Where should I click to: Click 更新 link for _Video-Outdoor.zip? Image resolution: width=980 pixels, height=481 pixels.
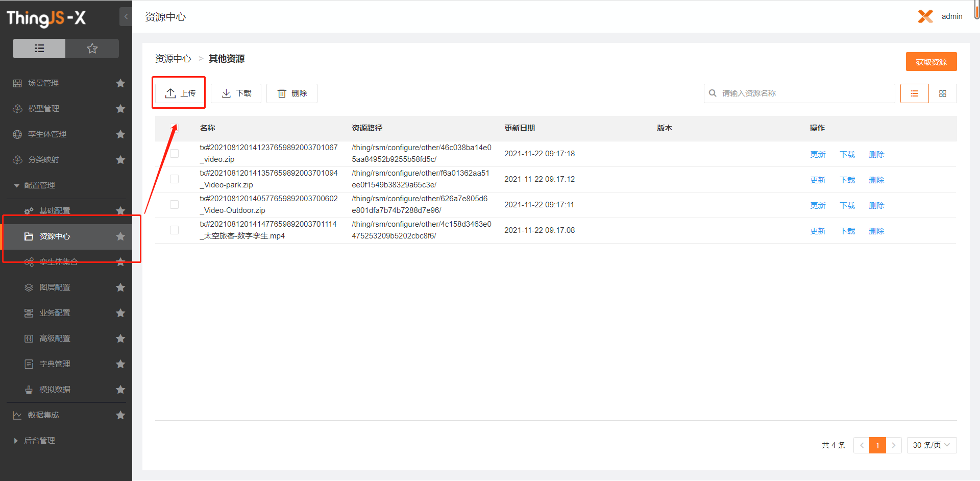[818, 205]
